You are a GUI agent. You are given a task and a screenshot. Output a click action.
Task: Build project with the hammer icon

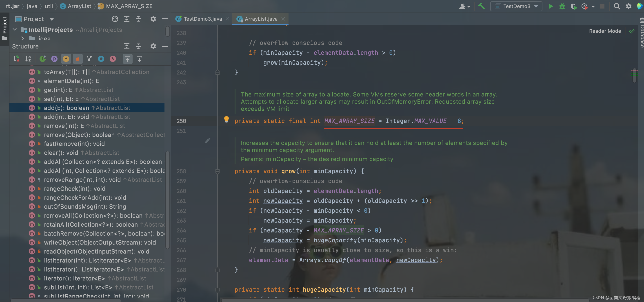481,6
